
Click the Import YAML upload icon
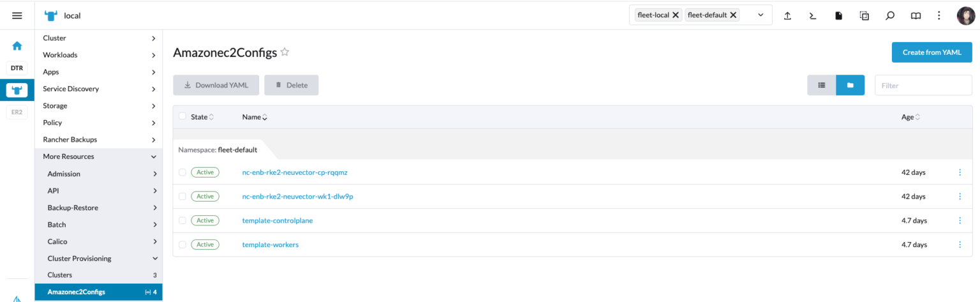[x=788, y=16]
